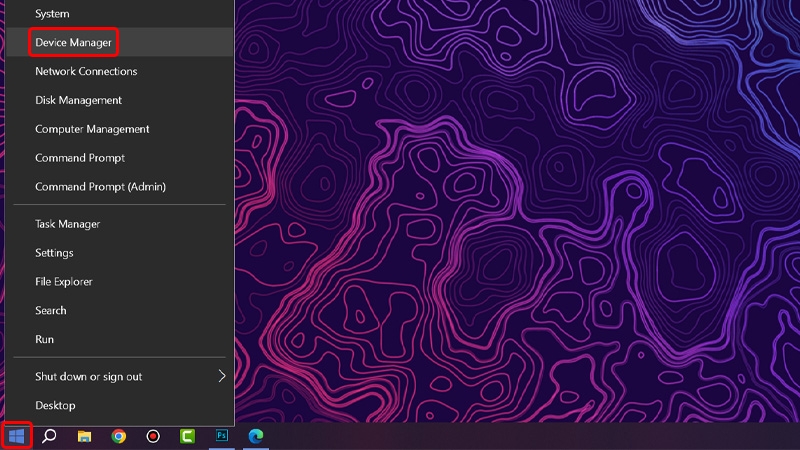800x450 pixels.
Task: Open Run from the context menu
Action: [120, 339]
